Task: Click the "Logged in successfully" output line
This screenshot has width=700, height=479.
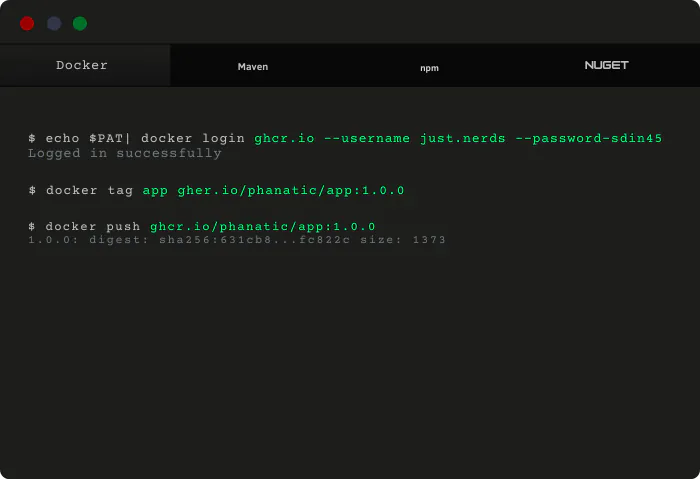Action: [125, 153]
